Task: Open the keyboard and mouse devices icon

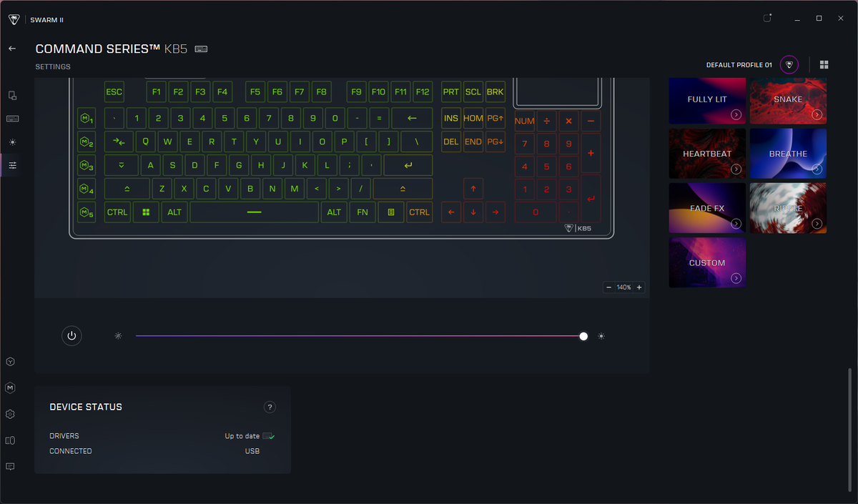Action: point(10,440)
